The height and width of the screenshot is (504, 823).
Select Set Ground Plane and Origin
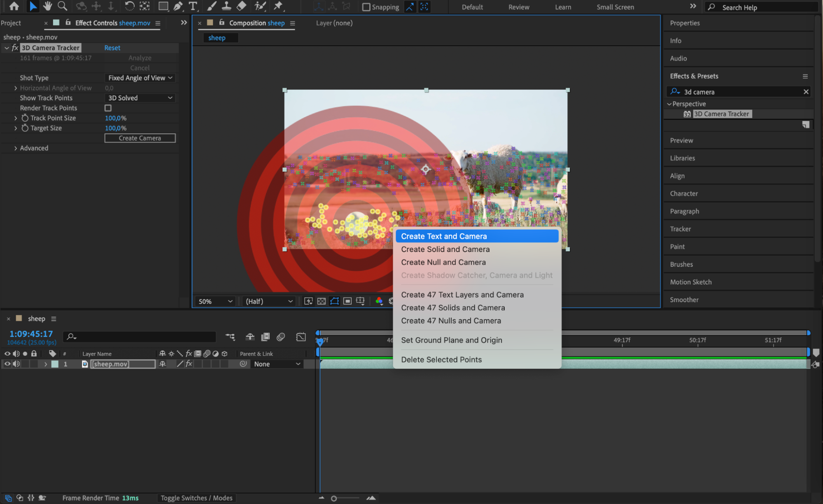[x=452, y=340]
